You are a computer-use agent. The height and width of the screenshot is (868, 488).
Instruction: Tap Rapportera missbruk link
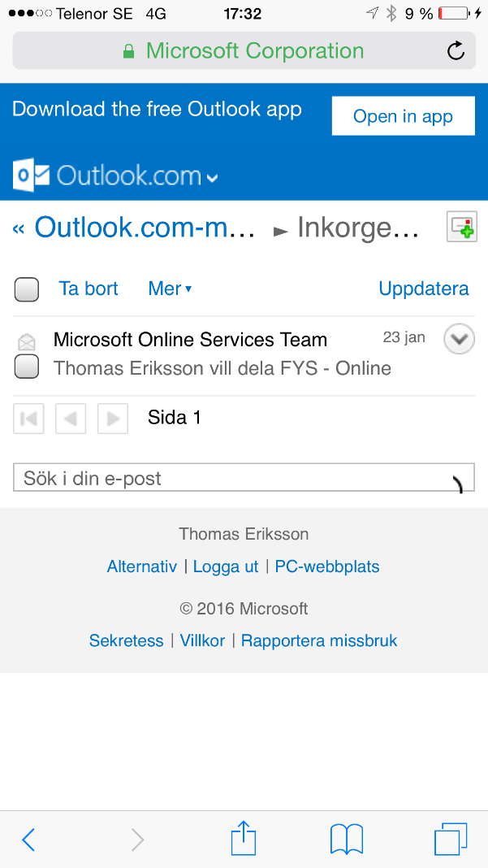tap(319, 641)
